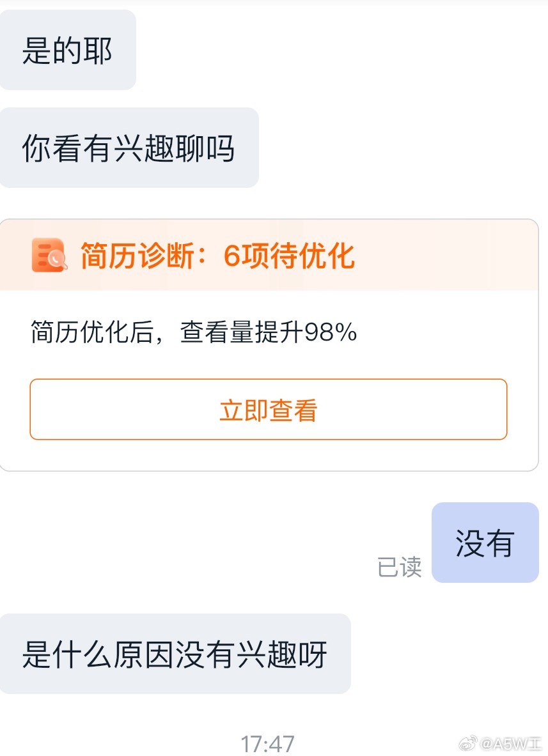This screenshot has height=756, width=548.
Task: Select the 是的耶 message bubble
Action: 67,50
